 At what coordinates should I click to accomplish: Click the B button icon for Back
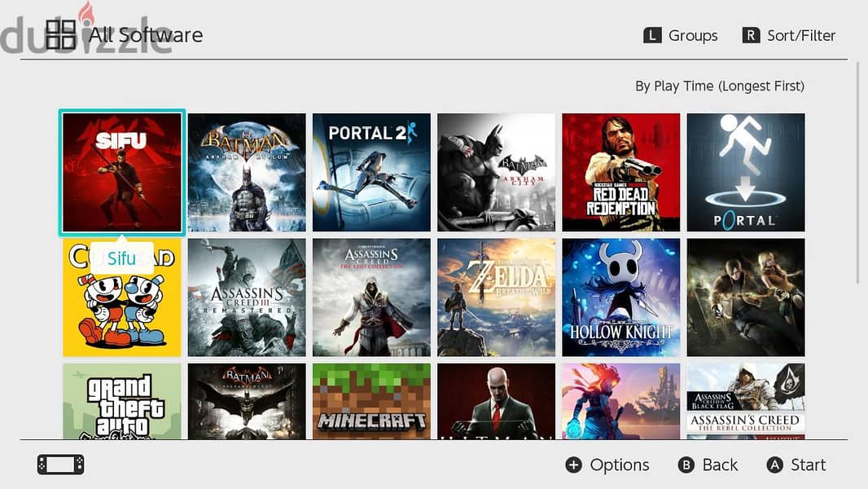point(686,465)
